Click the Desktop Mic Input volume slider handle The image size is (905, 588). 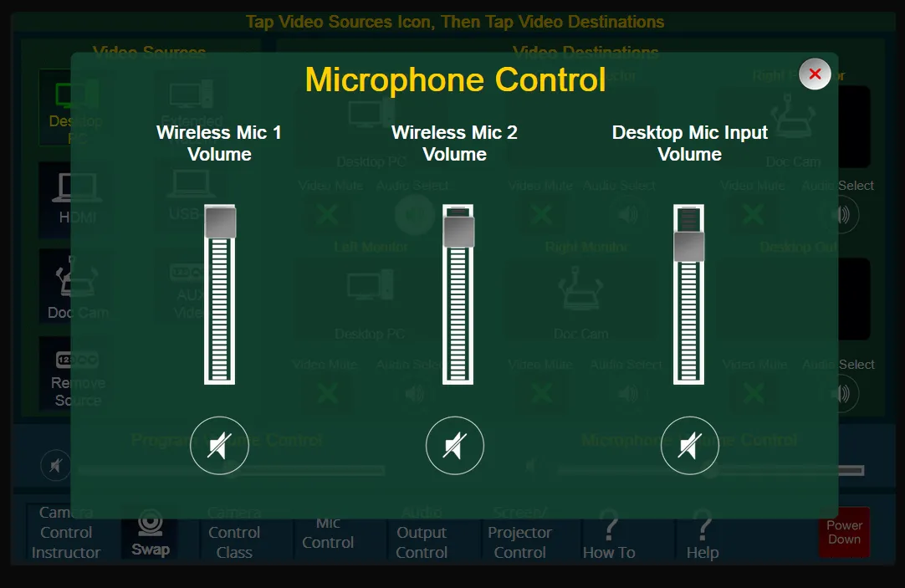pyautogui.click(x=689, y=246)
